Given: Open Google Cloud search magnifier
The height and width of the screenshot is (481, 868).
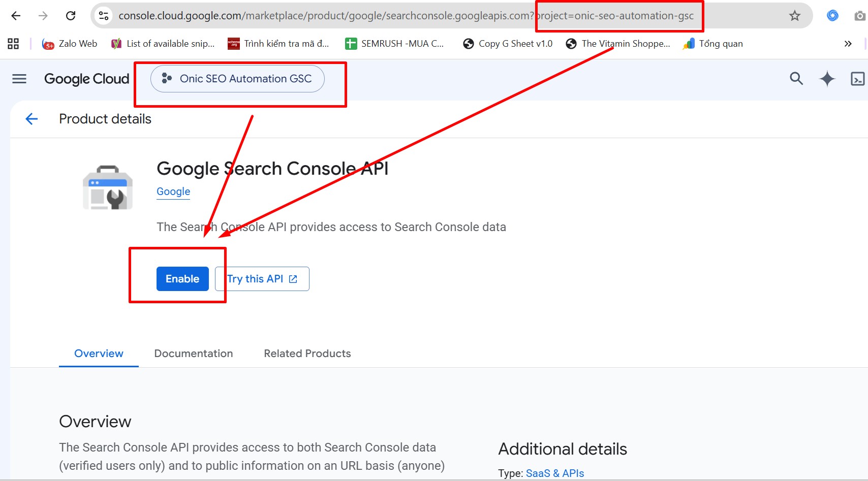Looking at the screenshot, I should tap(796, 79).
